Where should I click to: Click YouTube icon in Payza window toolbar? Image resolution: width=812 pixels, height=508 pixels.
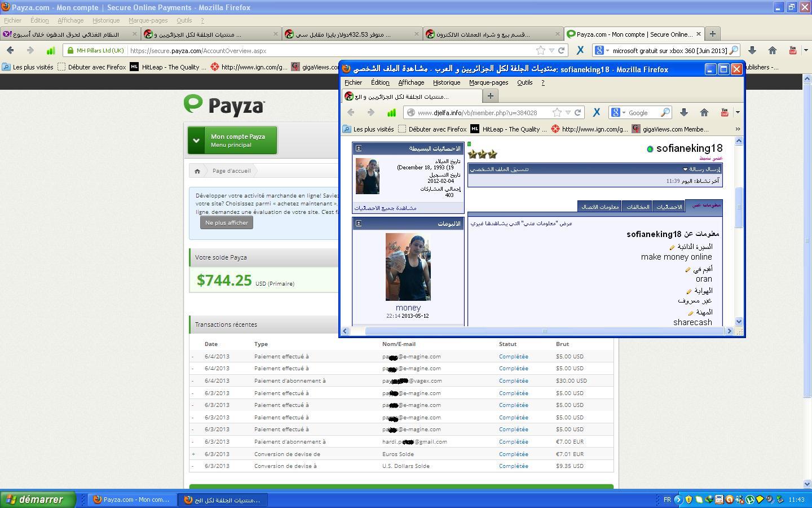[x=793, y=50]
